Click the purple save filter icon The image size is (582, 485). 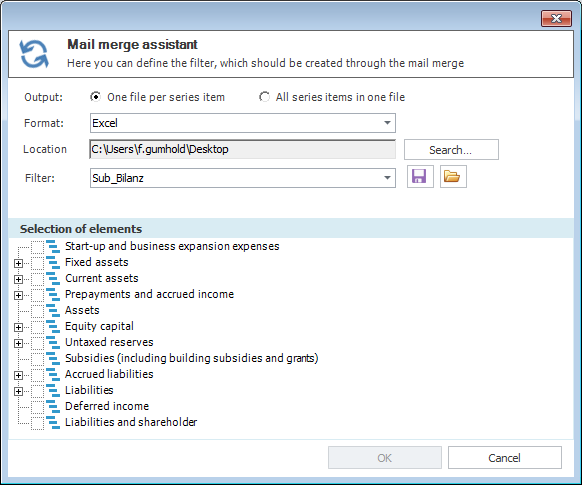[420, 177]
